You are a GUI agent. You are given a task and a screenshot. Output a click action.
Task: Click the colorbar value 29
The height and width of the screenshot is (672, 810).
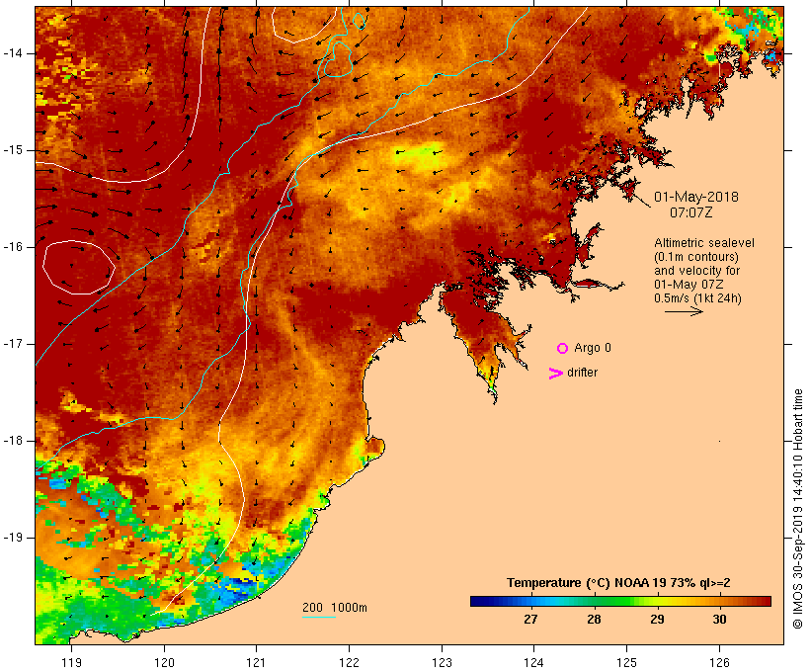[x=657, y=619]
